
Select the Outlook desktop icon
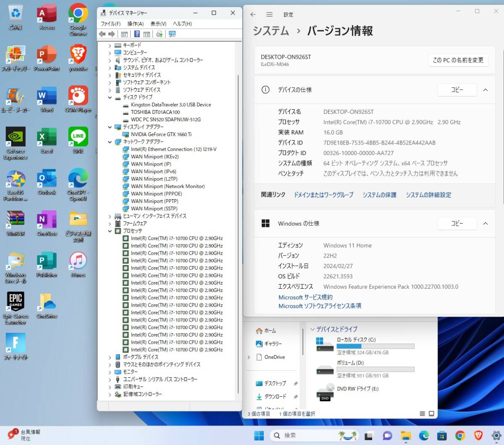pyautogui.click(x=47, y=182)
